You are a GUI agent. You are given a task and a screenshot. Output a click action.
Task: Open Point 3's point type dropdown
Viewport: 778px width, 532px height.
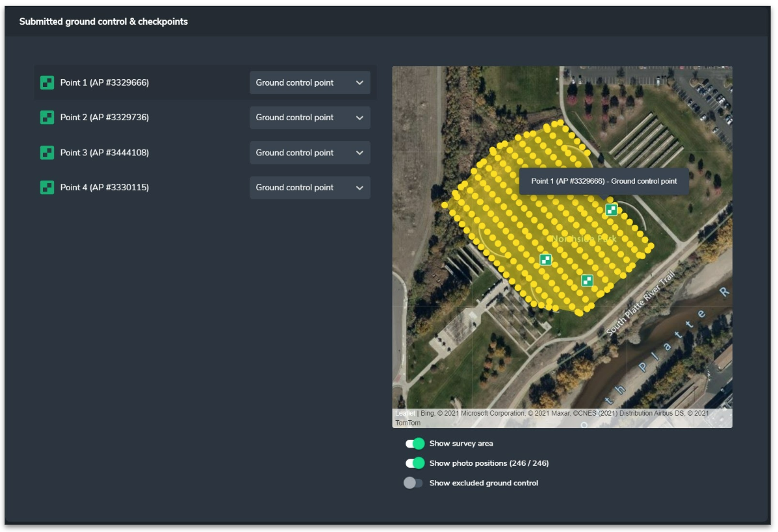click(309, 153)
